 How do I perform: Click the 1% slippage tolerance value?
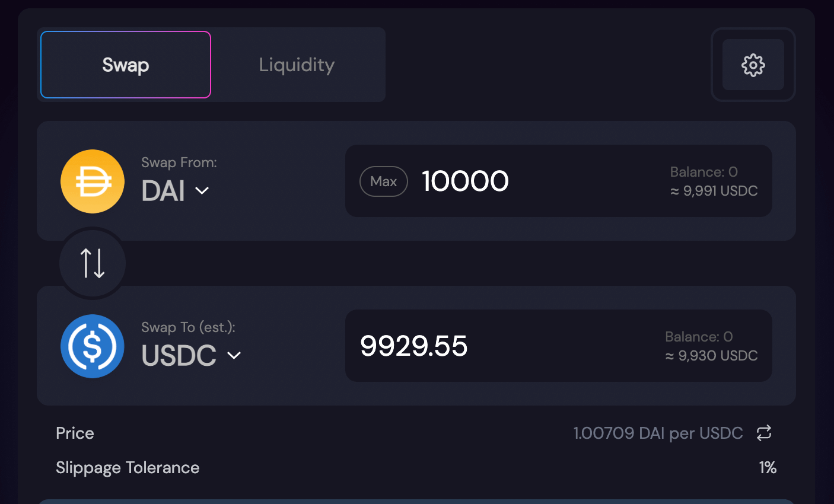[x=767, y=468]
